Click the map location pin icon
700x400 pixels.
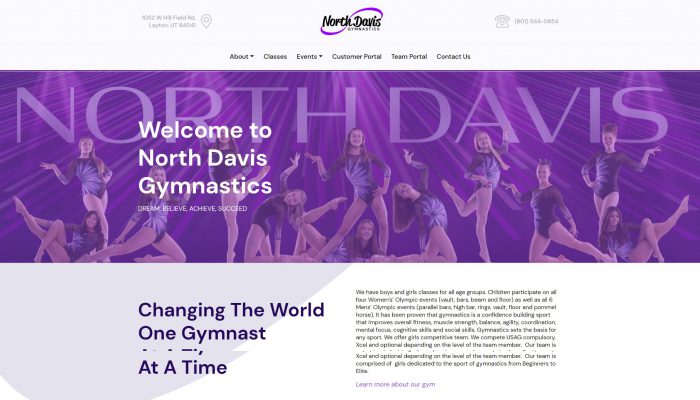tap(206, 21)
